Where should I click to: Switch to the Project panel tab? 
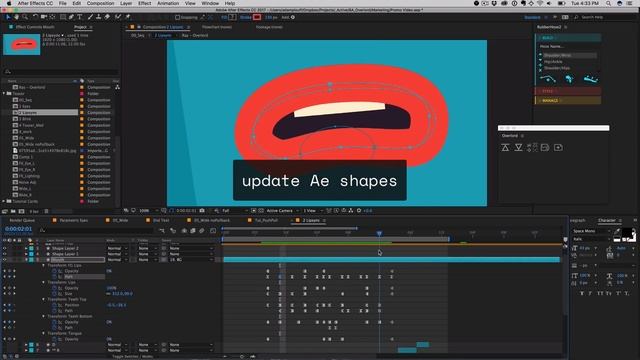pos(80,27)
